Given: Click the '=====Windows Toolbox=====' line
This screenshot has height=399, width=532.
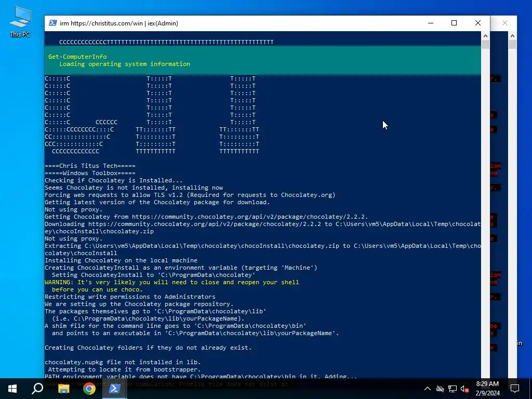Looking at the screenshot, I should tap(90, 173).
